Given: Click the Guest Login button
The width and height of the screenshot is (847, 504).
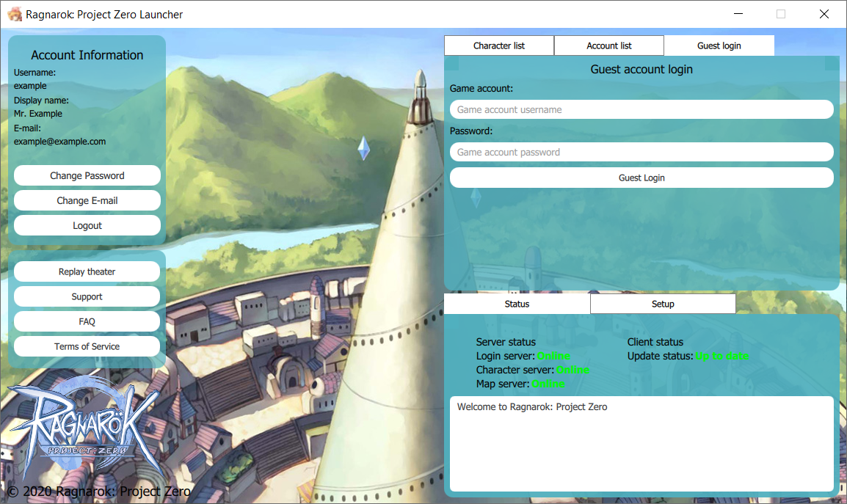Looking at the screenshot, I should (641, 178).
